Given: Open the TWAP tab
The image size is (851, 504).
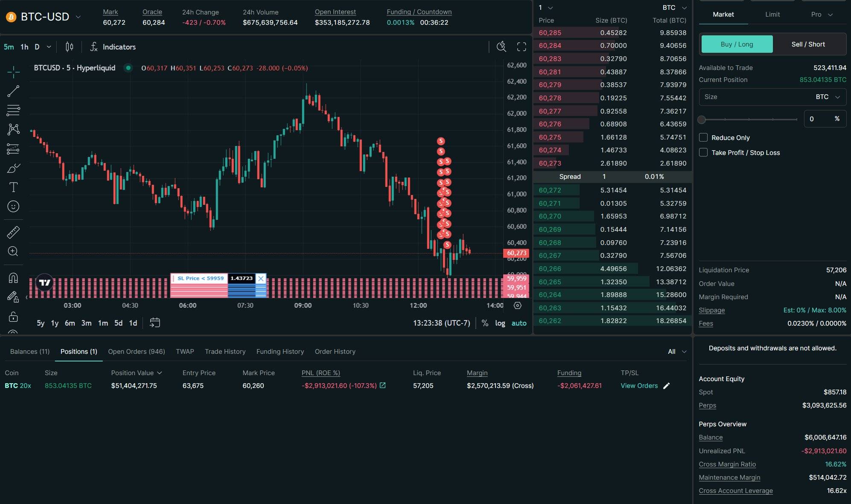Looking at the screenshot, I should click(185, 352).
